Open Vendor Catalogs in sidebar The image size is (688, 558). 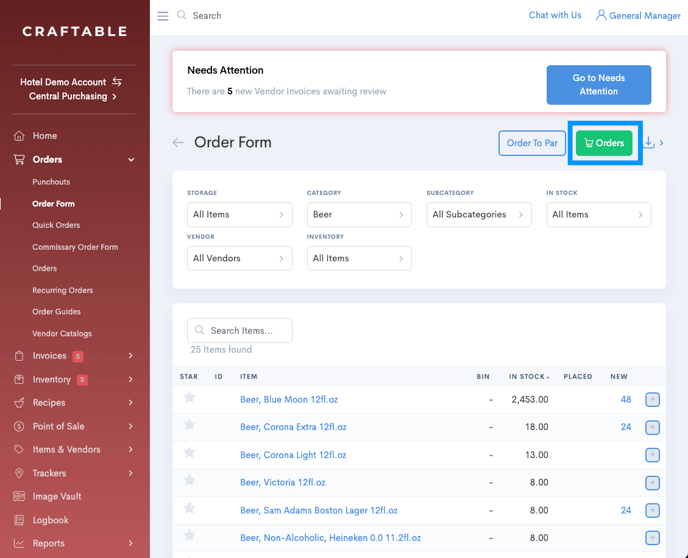tap(62, 334)
